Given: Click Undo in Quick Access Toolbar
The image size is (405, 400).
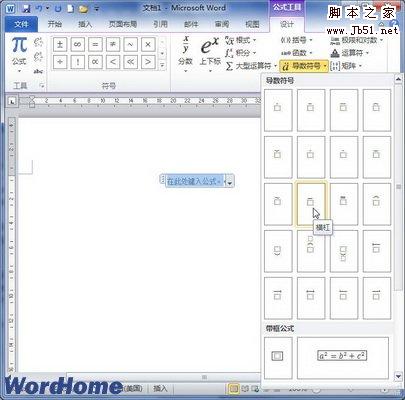Looking at the screenshot, I should (x=39, y=9).
